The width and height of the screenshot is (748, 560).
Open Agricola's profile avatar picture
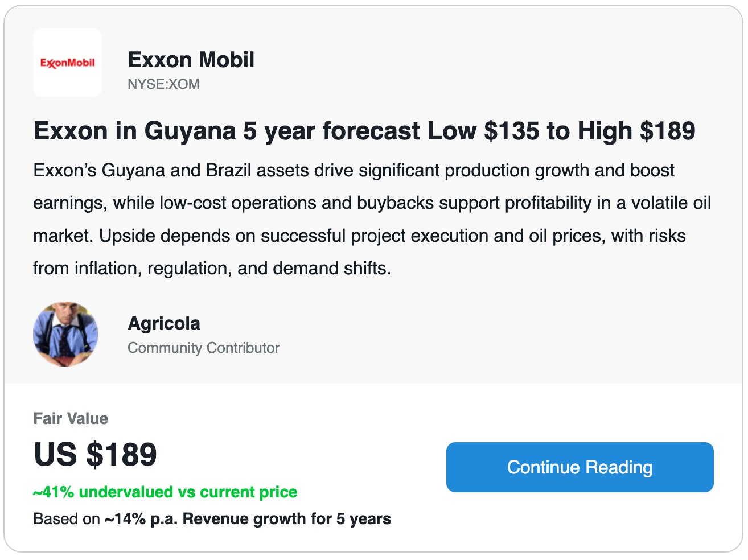coord(65,334)
